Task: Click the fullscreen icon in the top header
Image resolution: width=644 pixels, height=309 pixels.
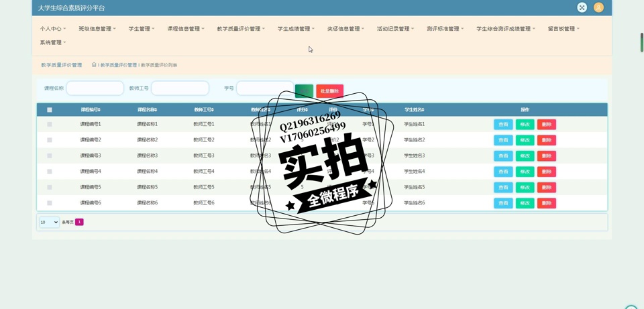Action: click(582, 7)
